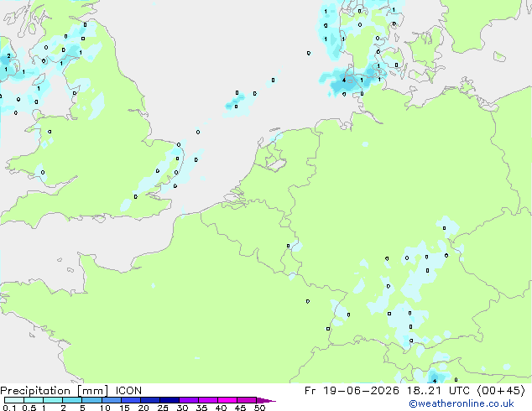Click the legend band between 0.1 and 0.5
The height and width of the screenshot is (411, 532).
pos(14,400)
